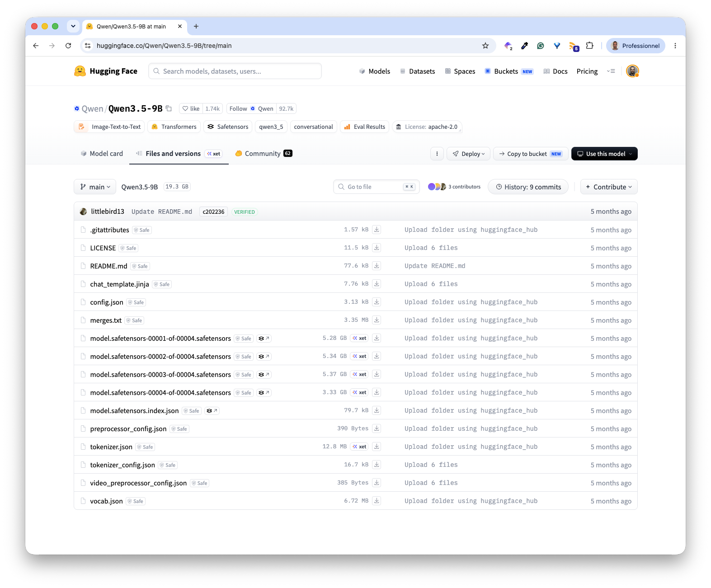The image size is (711, 588).
Task: Open safetensors viewer for shard 00002-of-00004
Action: [264, 357]
